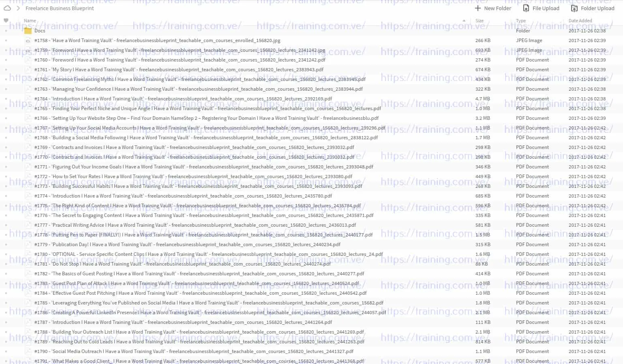This screenshot has width=623, height=364.
Task: Select PDF icon of #1782 Basics of Guest Posting
Action: [28, 274]
